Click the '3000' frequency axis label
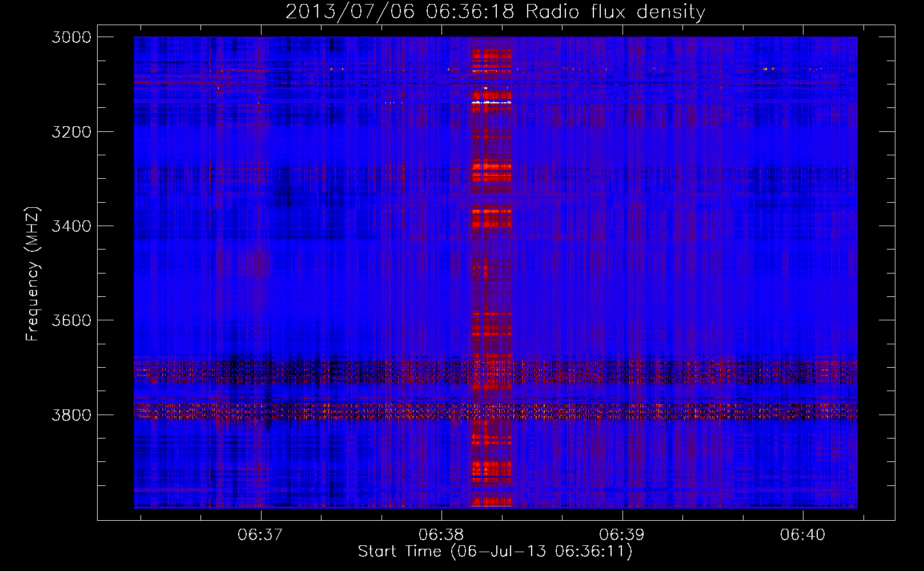Image resolution: width=924 pixels, height=571 pixels. point(71,37)
